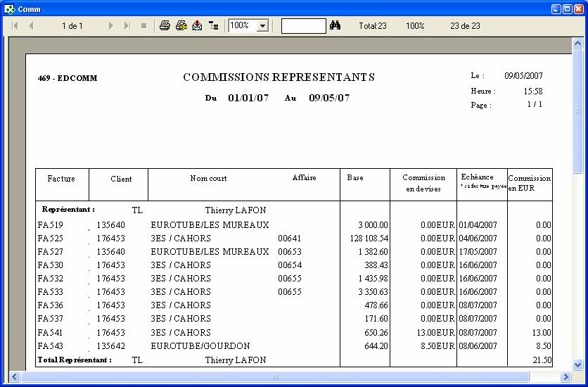Export the report with envelope icon

[197, 26]
